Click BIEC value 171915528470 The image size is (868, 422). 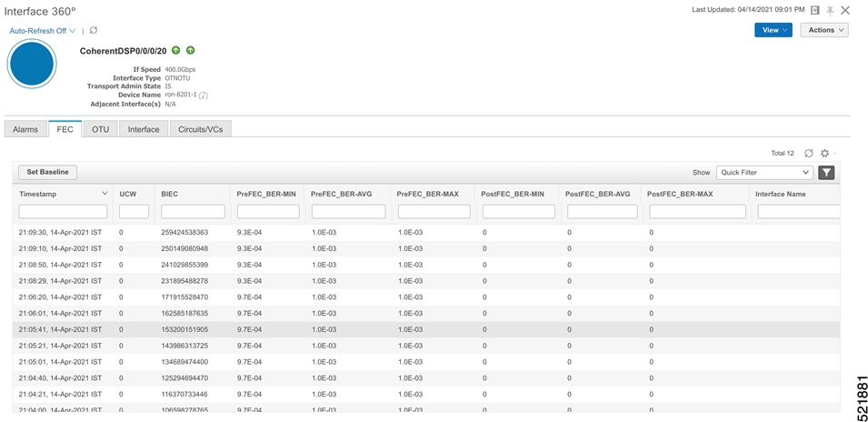(185, 297)
